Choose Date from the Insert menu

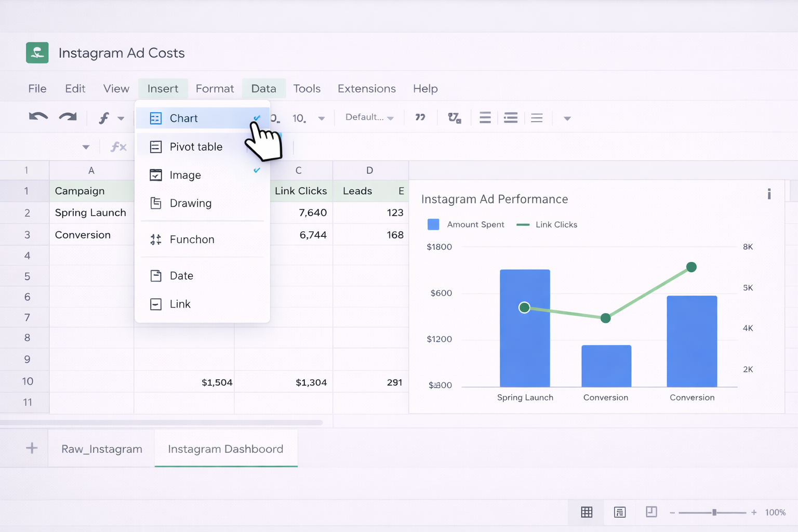pyautogui.click(x=202, y=276)
